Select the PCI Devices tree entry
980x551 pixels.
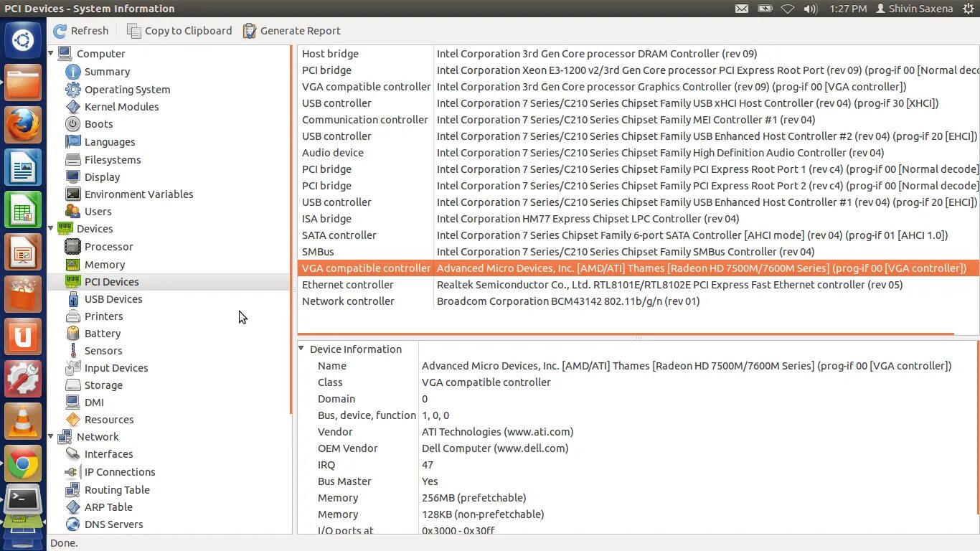[111, 282]
